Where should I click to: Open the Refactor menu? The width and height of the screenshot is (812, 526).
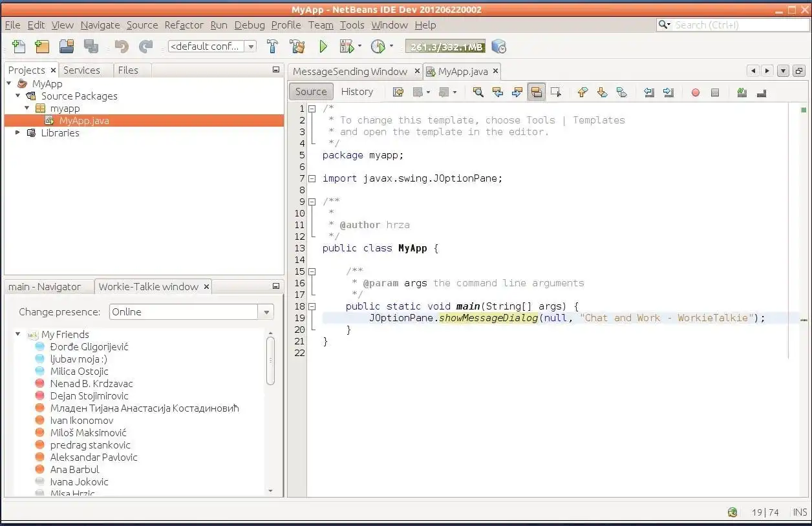click(x=184, y=25)
